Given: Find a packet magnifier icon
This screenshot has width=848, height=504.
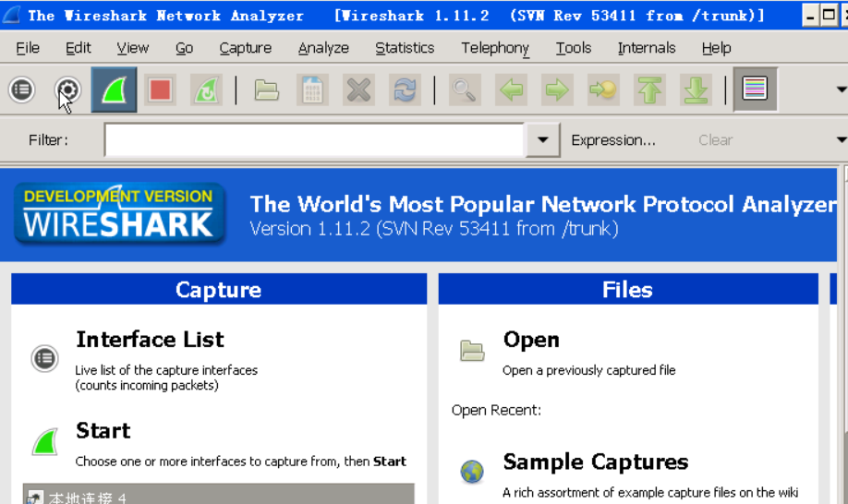Looking at the screenshot, I should (x=464, y=90).
